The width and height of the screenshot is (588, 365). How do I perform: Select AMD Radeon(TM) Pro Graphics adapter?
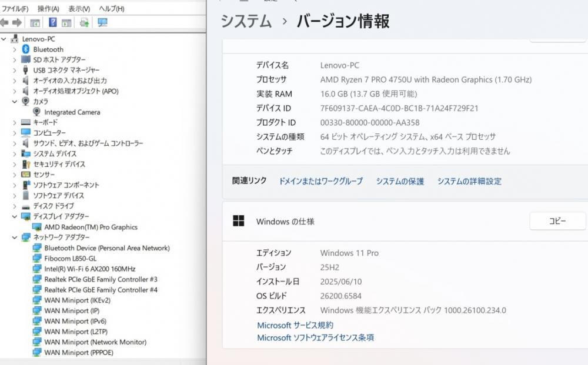click(x=91, y=227)
